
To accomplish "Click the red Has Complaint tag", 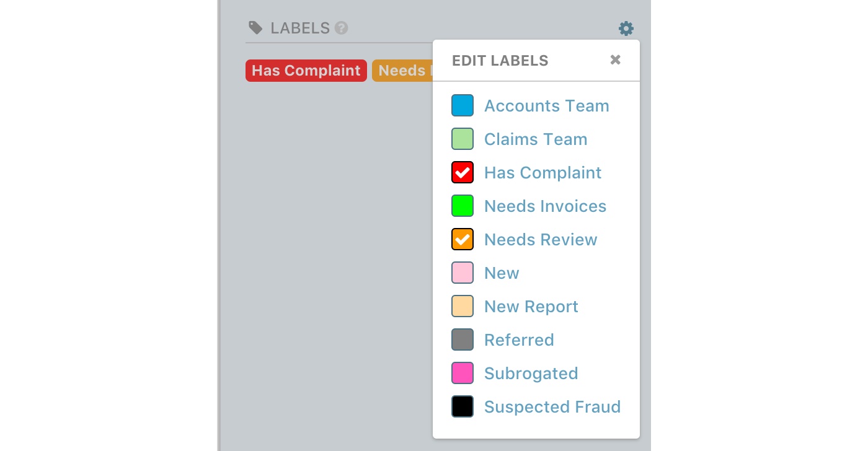I will pyautogui.click(x=306, y=71).
